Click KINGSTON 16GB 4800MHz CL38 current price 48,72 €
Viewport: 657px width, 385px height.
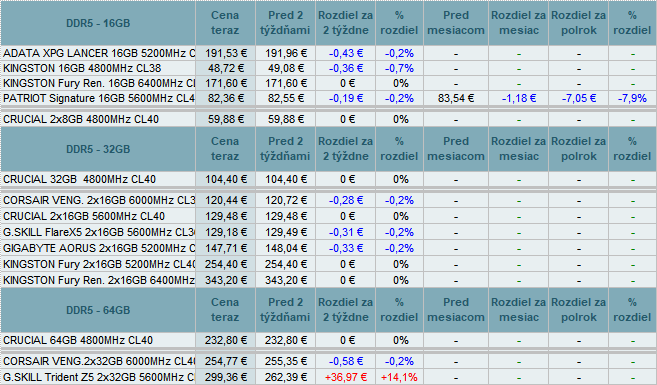click(x=225, y=68)
